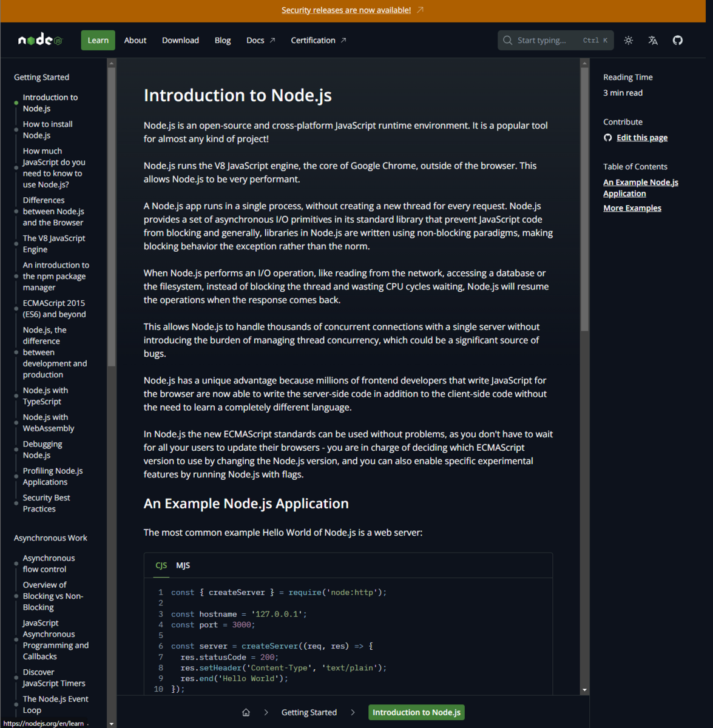Image resolution: width=713 pixels, height=728 pixels.
Task: Open the language selector icon
Action: (653, 40)
